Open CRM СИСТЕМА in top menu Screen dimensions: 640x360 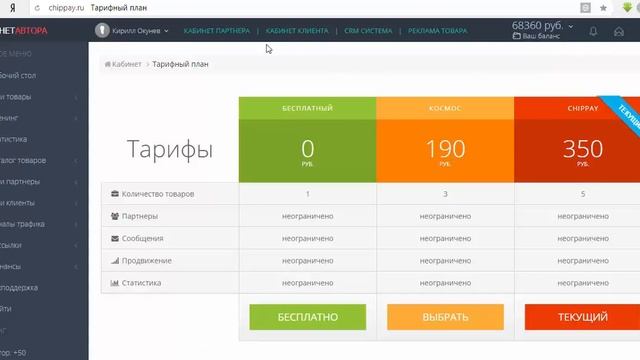pyautogui.click(x=368, y=31)
